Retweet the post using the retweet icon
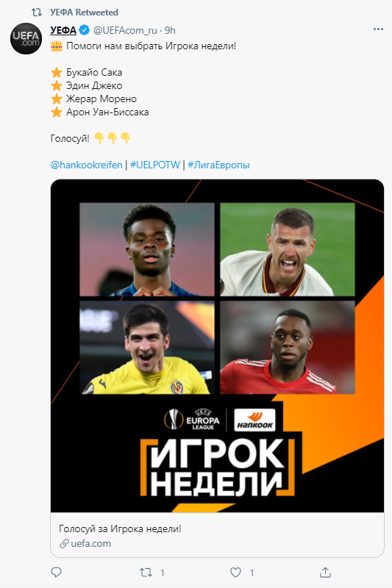This screenshot has height=588, width=392. 146,573
